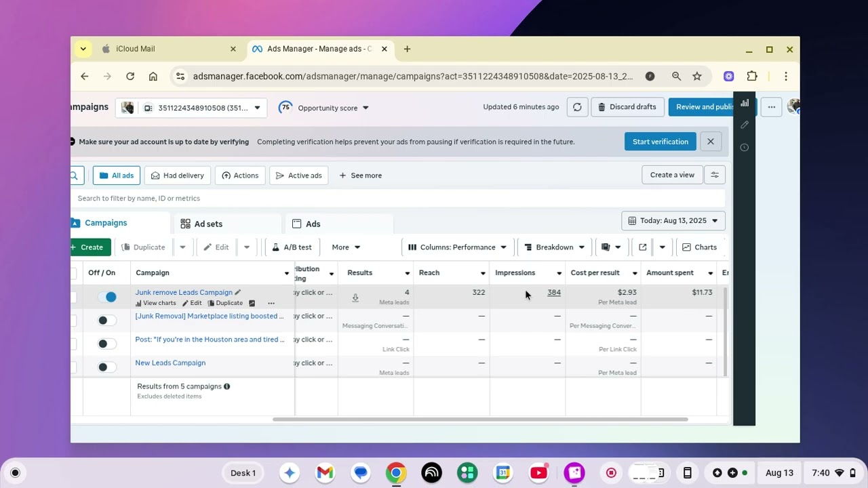Open the arrow dropdown next to Duplicate
This screenshot has width=868, height=488.
coord(182,247)
